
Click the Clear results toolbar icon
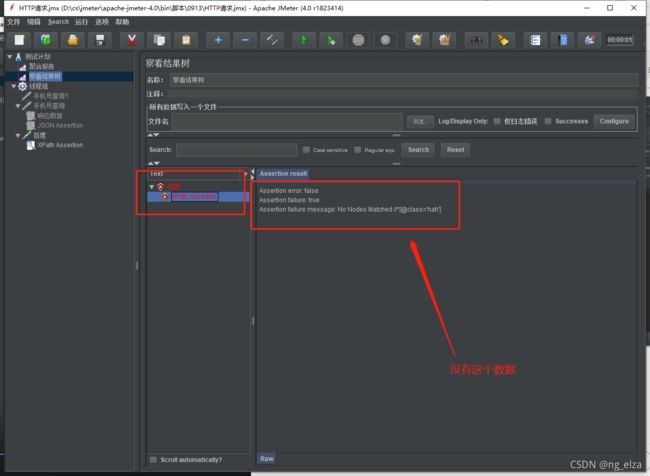[x=417, y=40]
